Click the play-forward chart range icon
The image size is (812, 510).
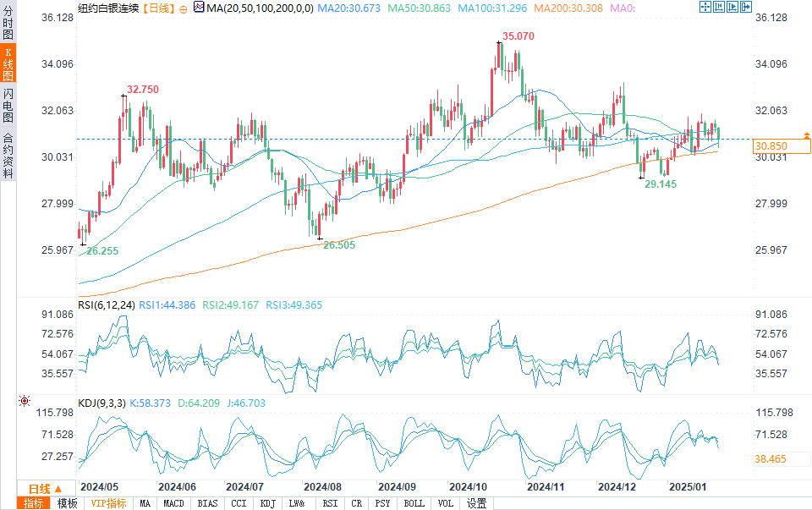click(x=732, y=7)
